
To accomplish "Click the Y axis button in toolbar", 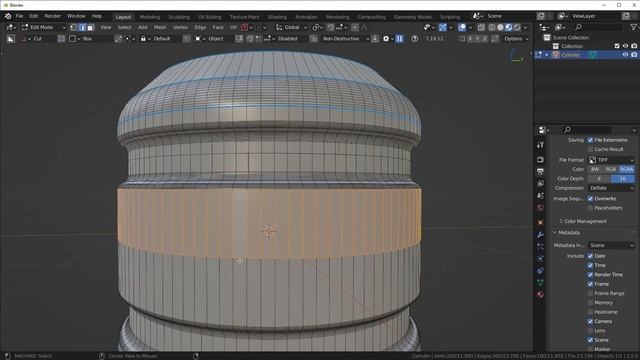I will tap(477, 39).
